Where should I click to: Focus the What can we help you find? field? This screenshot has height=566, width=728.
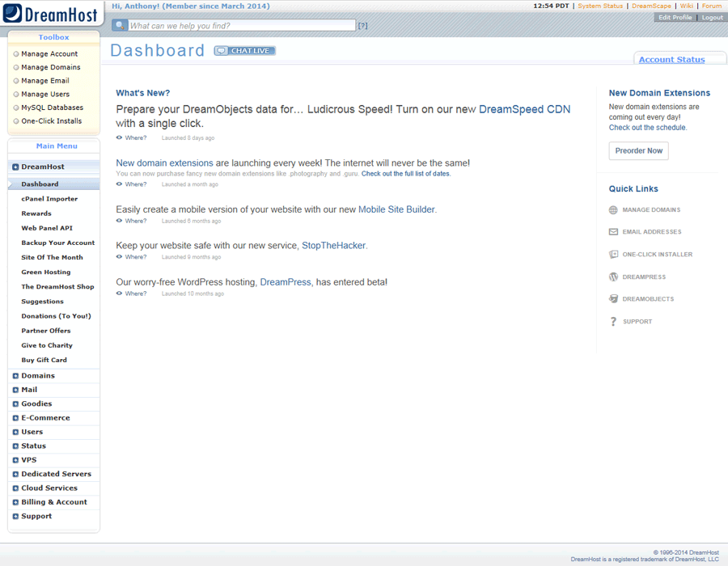coord(242,26)
